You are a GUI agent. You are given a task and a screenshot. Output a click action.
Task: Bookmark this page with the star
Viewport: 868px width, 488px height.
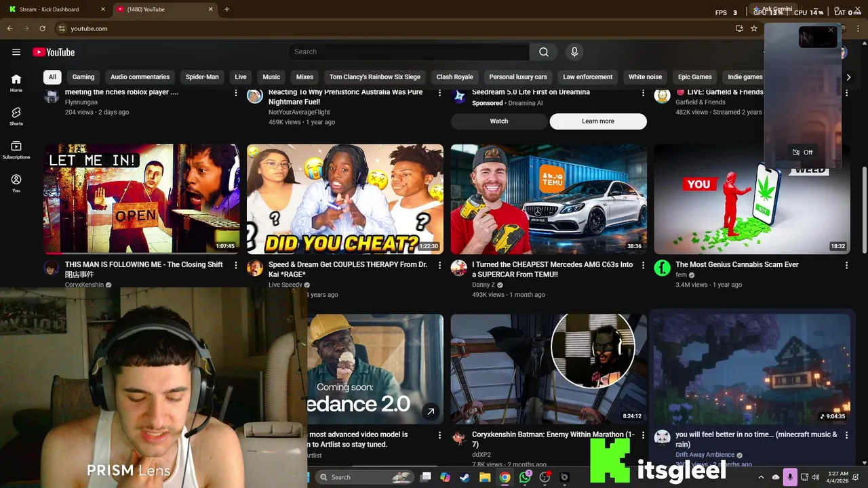point(754,28)
